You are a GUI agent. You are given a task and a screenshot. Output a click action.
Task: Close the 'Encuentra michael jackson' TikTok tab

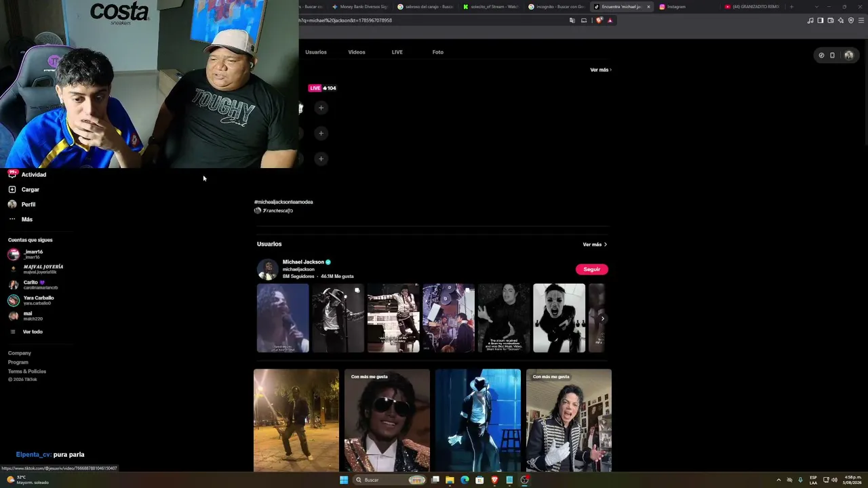point(648,7)
